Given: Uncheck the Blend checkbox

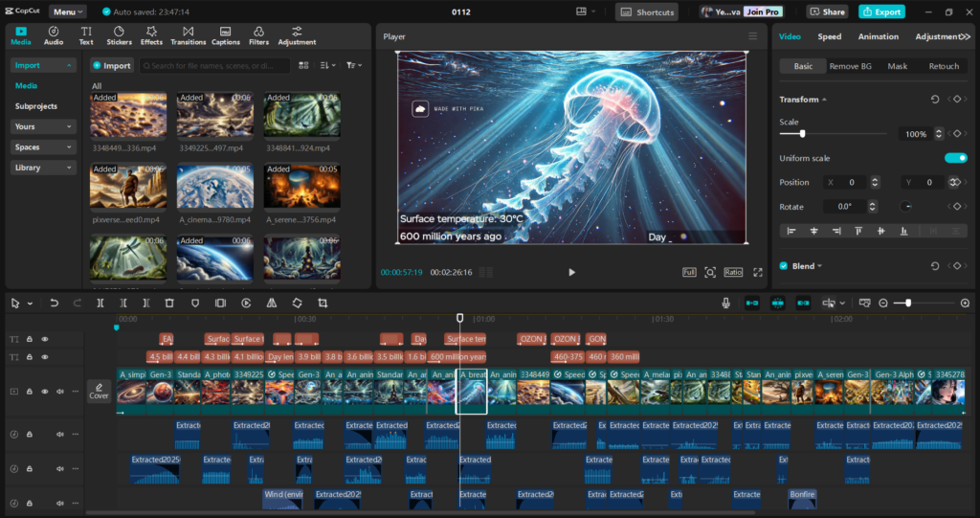Looking at the screenshot, I should [x=784, y=266].
